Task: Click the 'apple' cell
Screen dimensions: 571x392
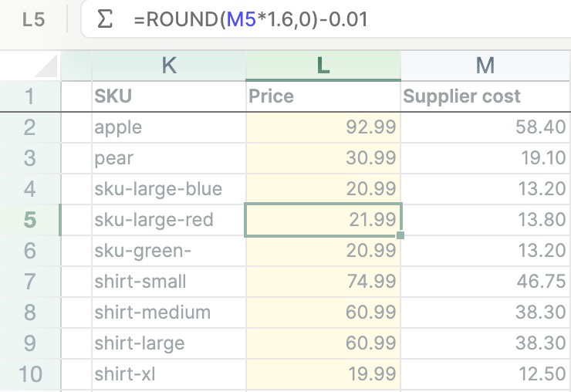Action: coord(169,127)
